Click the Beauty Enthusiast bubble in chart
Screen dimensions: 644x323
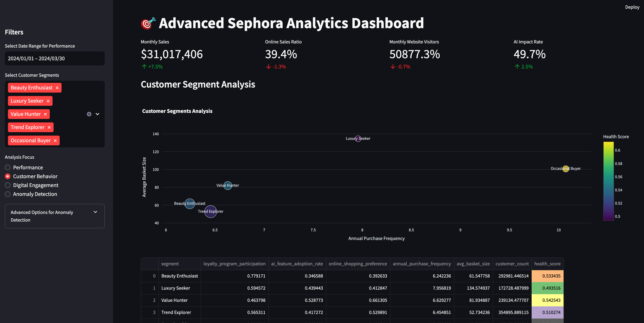pos(190,204)
